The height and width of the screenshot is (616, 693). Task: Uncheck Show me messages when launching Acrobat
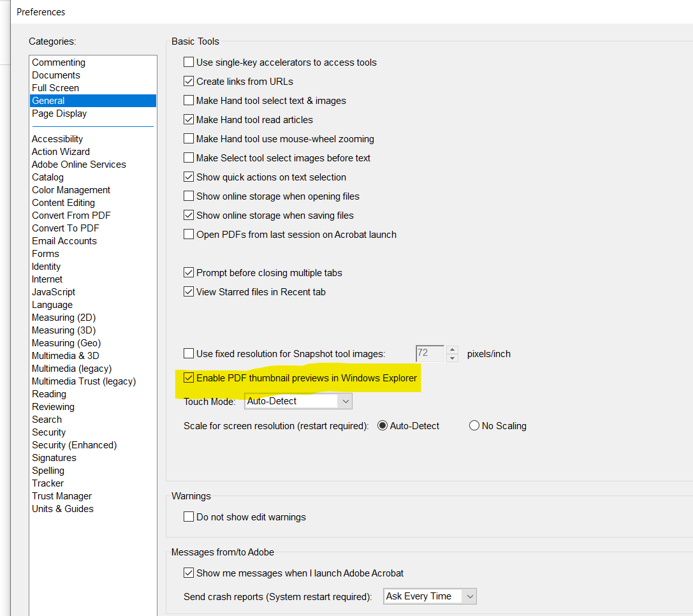(189, 573)
